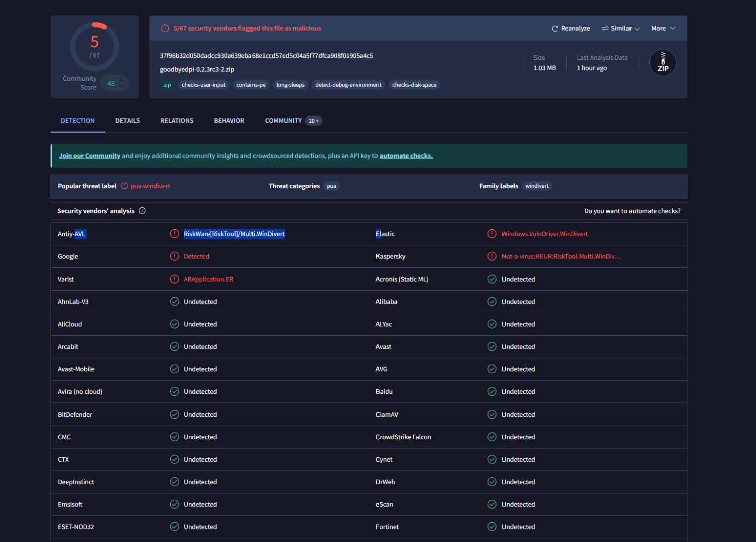
Task: Click the checkmark icon for DrWeb
Action: pyautogui.click(x=492, y=482)
